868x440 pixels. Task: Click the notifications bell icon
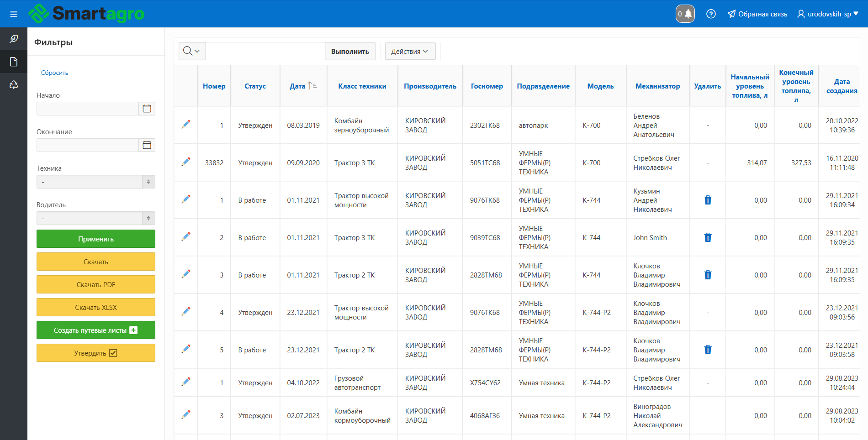685,14
